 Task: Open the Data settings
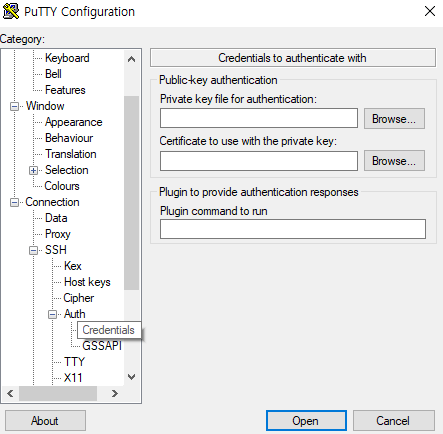[56, 218]
